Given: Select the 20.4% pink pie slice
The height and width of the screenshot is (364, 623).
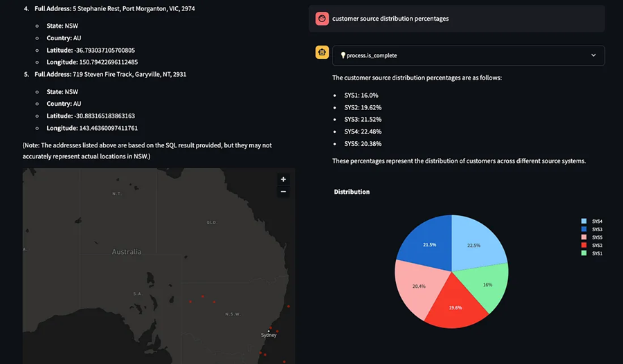Looking at the screenshot, I should (x=417, y=287).
